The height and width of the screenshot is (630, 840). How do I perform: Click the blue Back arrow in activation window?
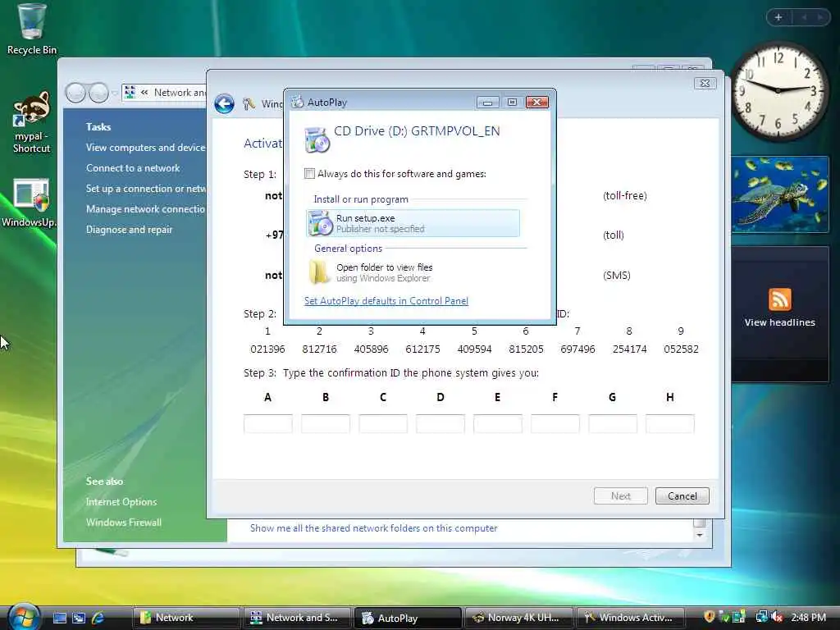tap(224, 103)
